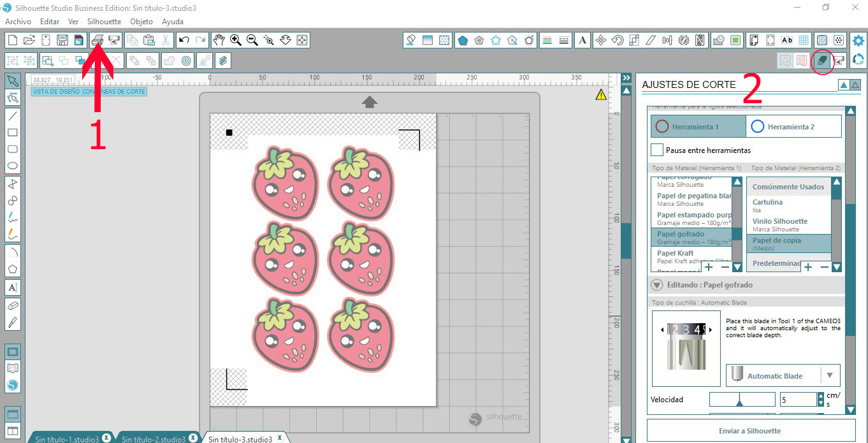This screenshot has width=868, height=443.
Task: Pick the Knife tool in left toolbar
Action: click(x=13, y=322)
